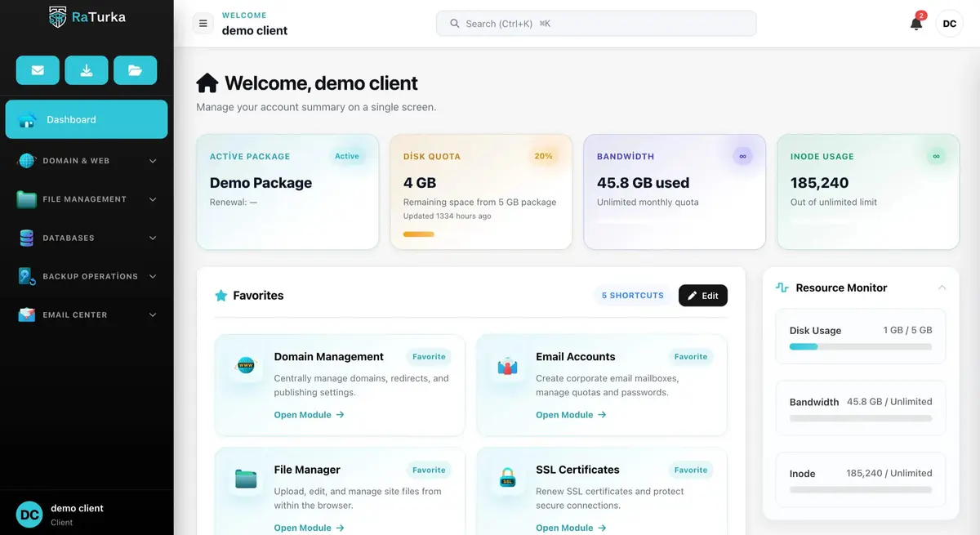Screen dimensions: 980x535
Task: Click the 5 Shortcuts badge
Action: coord(633,296)
